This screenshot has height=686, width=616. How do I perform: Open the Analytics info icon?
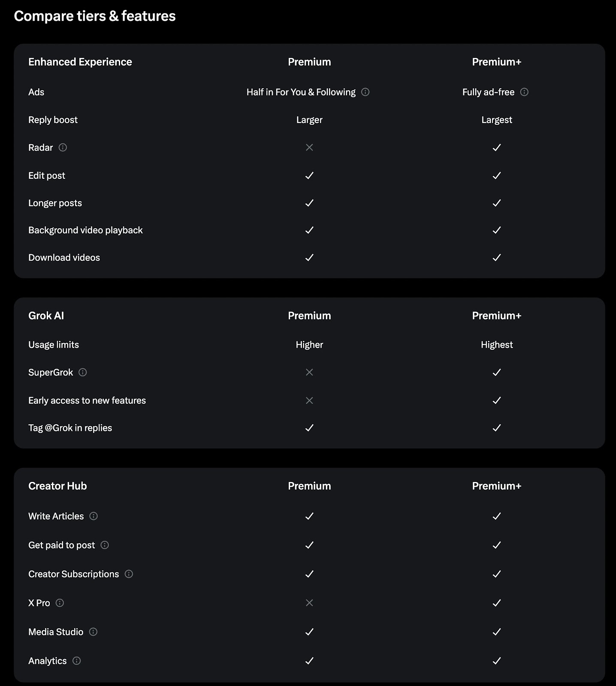click(77, 661)
